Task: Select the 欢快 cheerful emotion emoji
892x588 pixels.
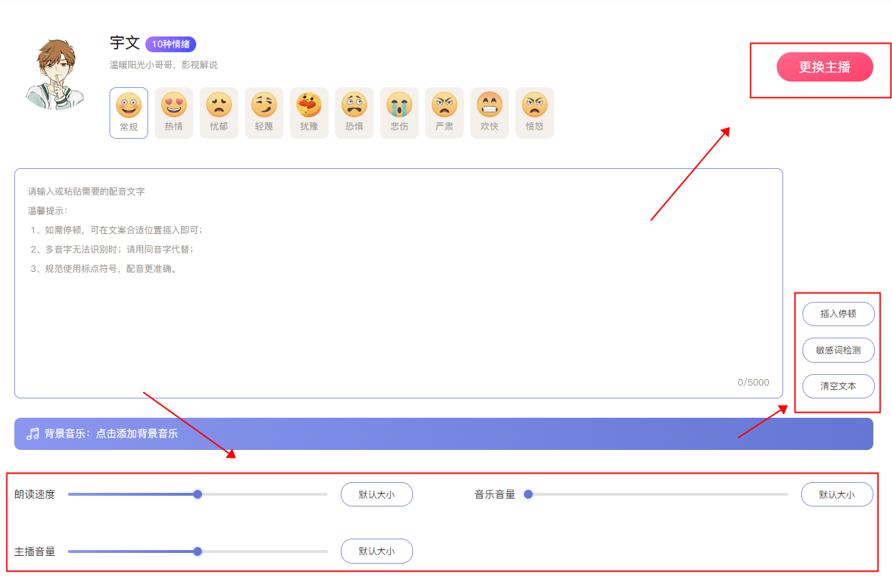Action: (x=490, y=112)
